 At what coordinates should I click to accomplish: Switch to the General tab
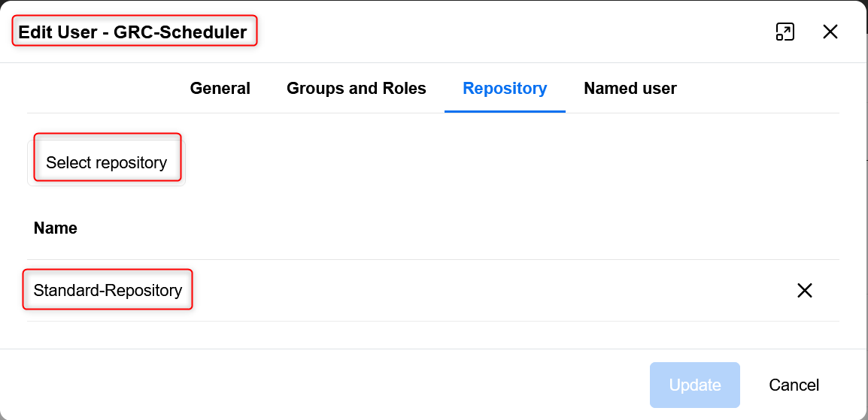pos(220,89)
